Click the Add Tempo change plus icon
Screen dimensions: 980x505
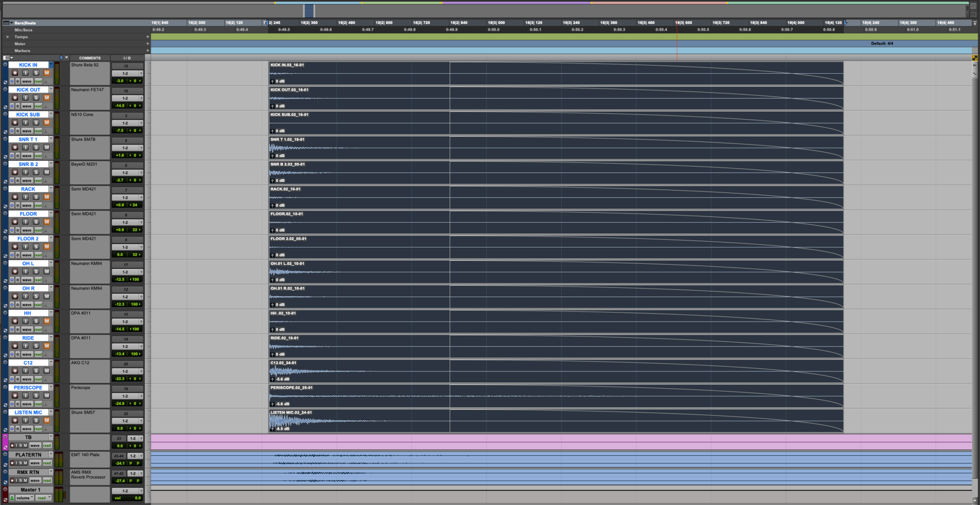click(147, 37)
